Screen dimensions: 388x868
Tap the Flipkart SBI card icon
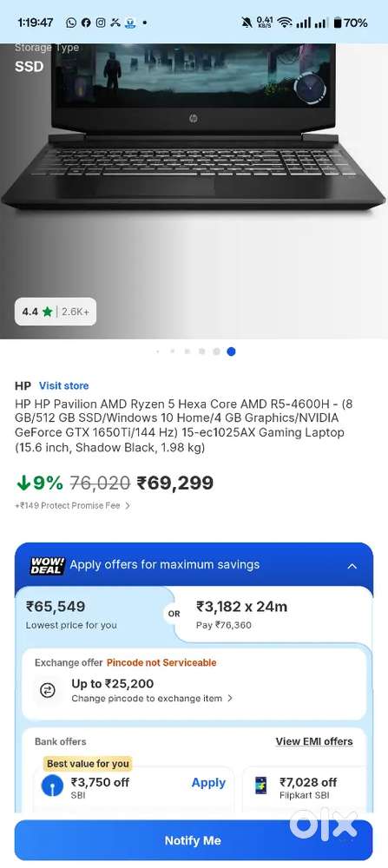click(260, 785)
